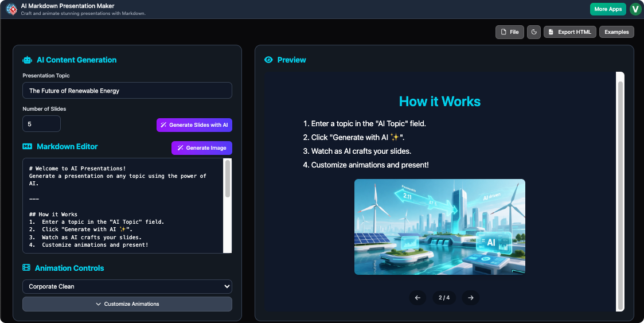Click the renewable energy slide image
The height and width of the screenshot is (323, 644).
coord(439,227)
